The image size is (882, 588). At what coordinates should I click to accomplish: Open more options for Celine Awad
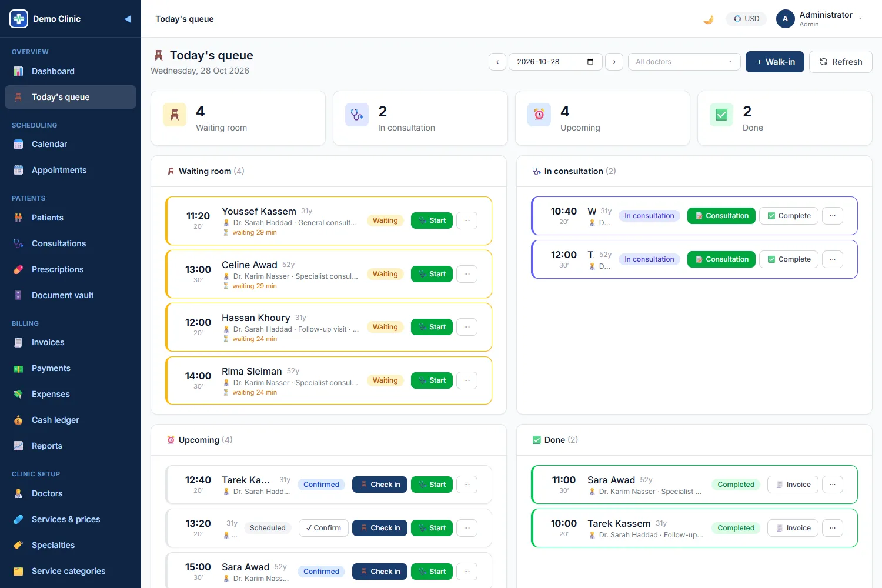click(467, 274)
